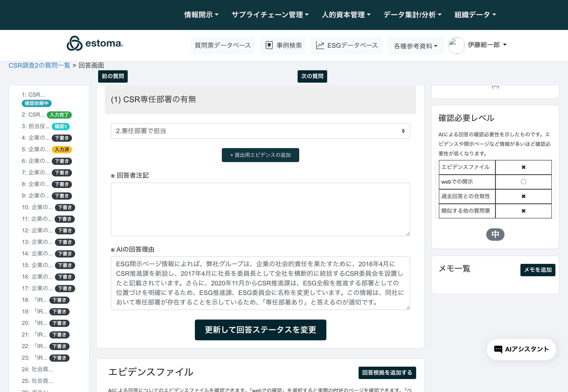
Task: Click inside the 回答者注記 text area
Action: tap(260, 209)
